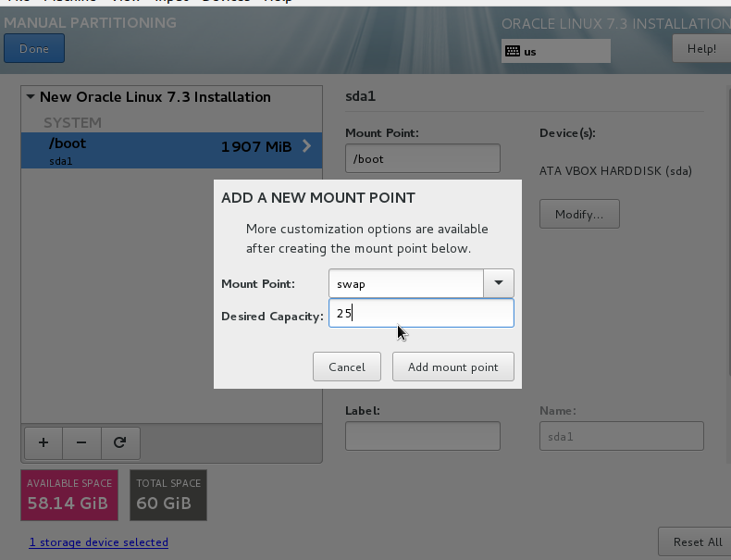Click the Total Space 60 GiB box

coord(168,495)
